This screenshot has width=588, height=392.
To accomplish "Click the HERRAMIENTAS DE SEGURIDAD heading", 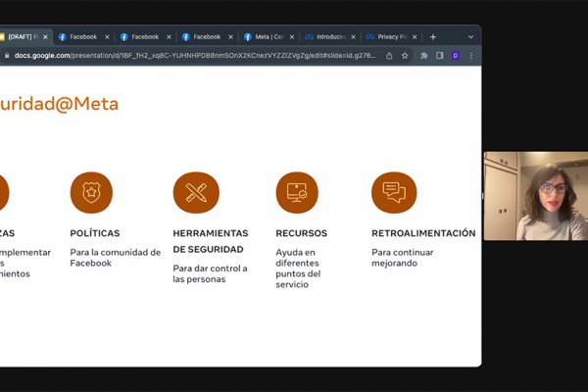I will pos(211,241).
